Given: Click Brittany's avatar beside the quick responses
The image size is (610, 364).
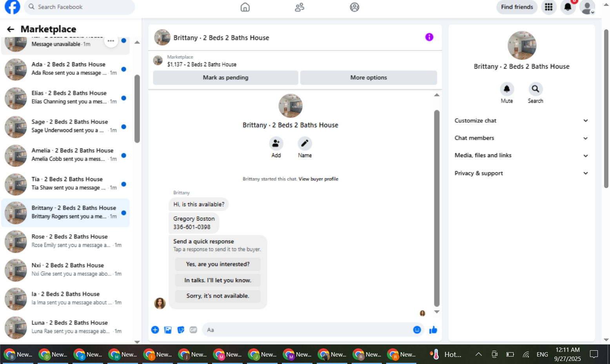Looking at the screenshot, I should [160, 303].
